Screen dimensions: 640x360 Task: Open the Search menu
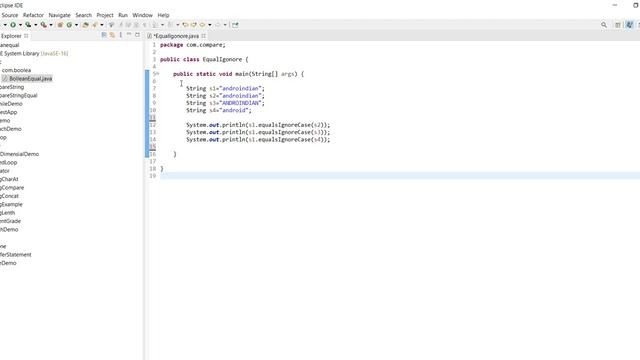click(84, 15)
